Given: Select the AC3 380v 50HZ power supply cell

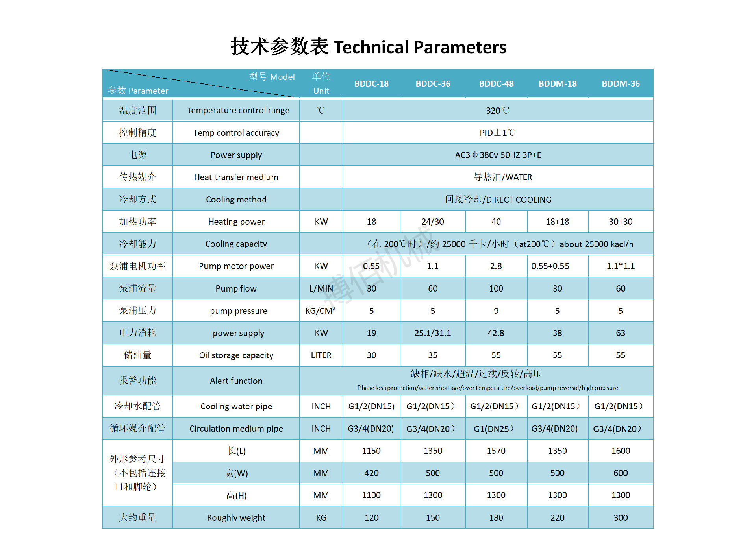Looking at the screenshot, I should pos(498,155).
